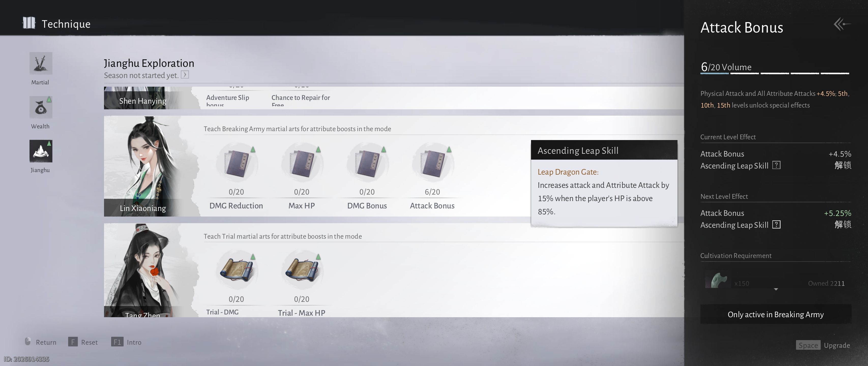Open the cultivation material dropdown arrow
Image resolution: width=868 pixels, height=366 pixels.
coord(776,289)
